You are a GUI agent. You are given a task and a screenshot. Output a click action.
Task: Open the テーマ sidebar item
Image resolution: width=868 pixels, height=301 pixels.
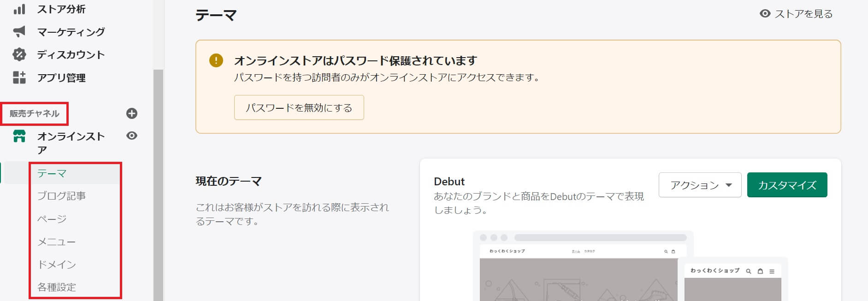coord(52,173)
